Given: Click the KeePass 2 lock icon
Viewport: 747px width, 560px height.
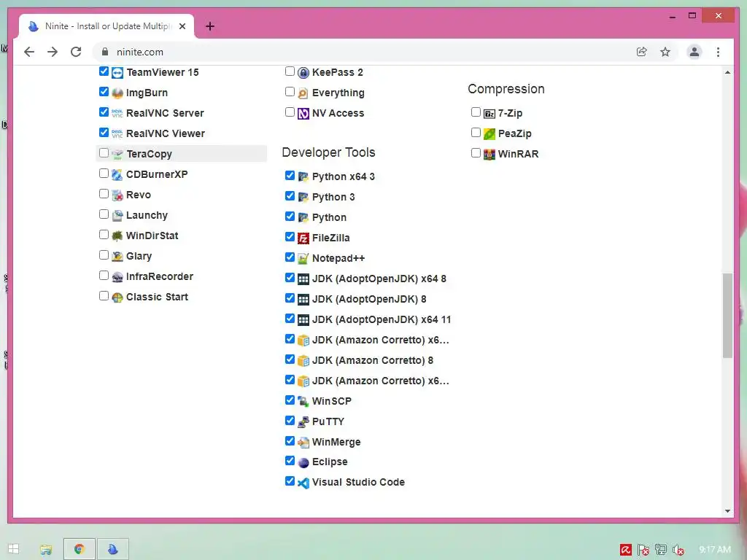Looking at the screenshot, I should pos(303,73).
